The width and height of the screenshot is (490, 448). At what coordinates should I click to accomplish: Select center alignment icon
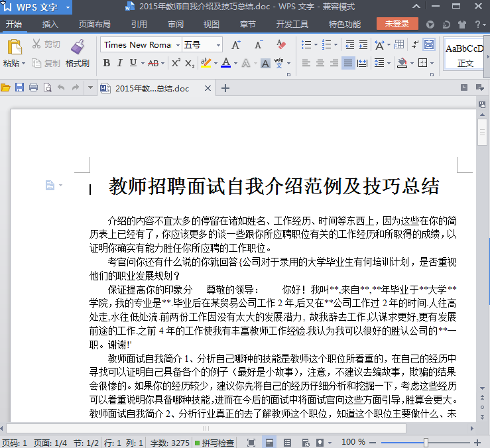(x=320, y=63)
